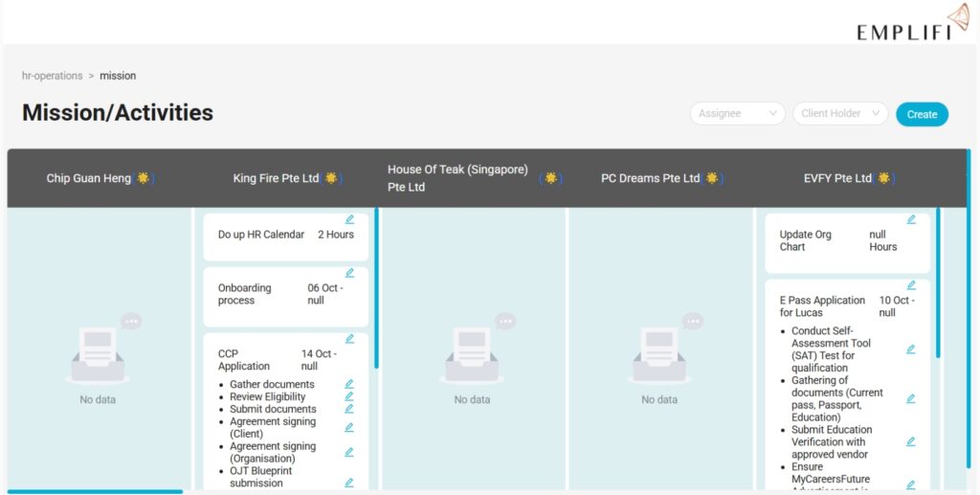Click sun icon next to King Fire Pte Ltd

point(331,178)
